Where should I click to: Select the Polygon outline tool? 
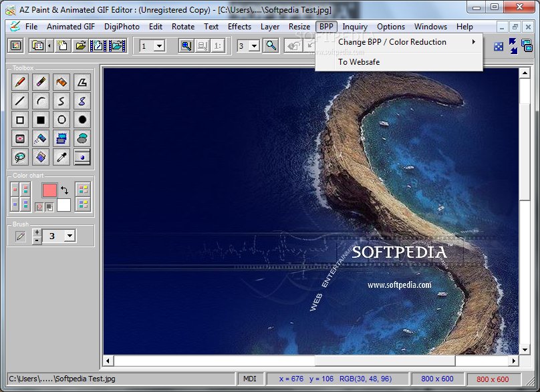point(82,82)
